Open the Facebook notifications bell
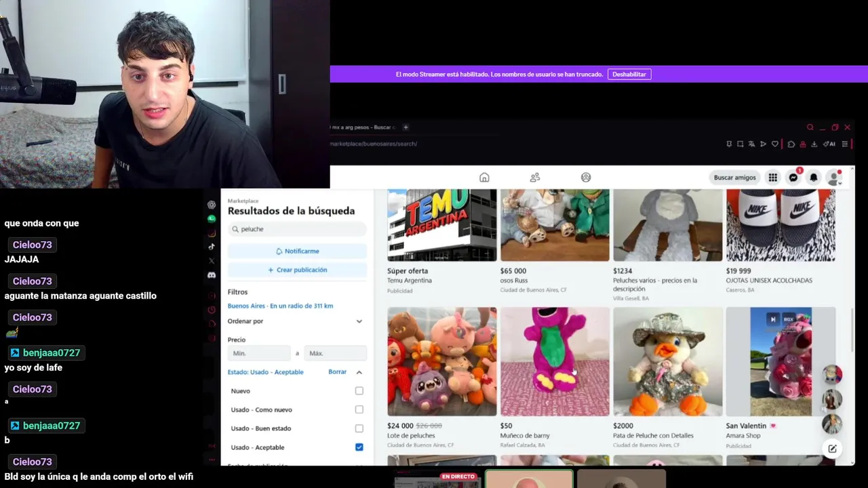 (x=814, y=178)
